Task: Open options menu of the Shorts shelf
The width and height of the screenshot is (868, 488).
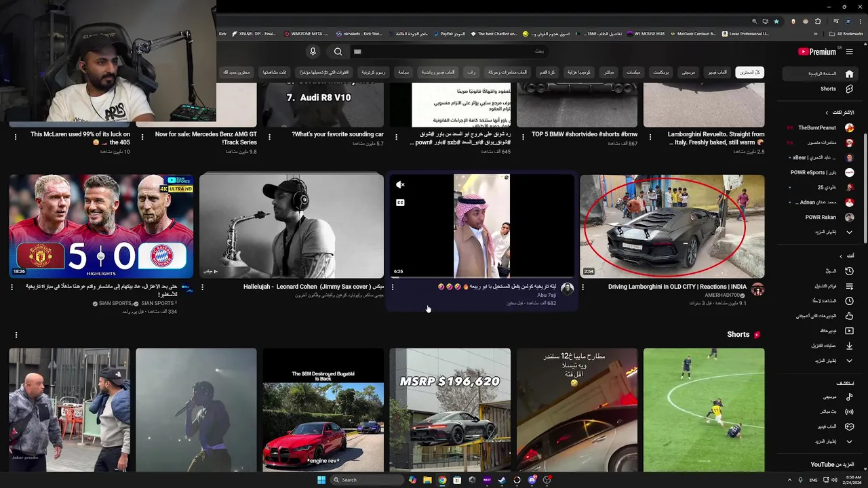Action: coord(16,335)
